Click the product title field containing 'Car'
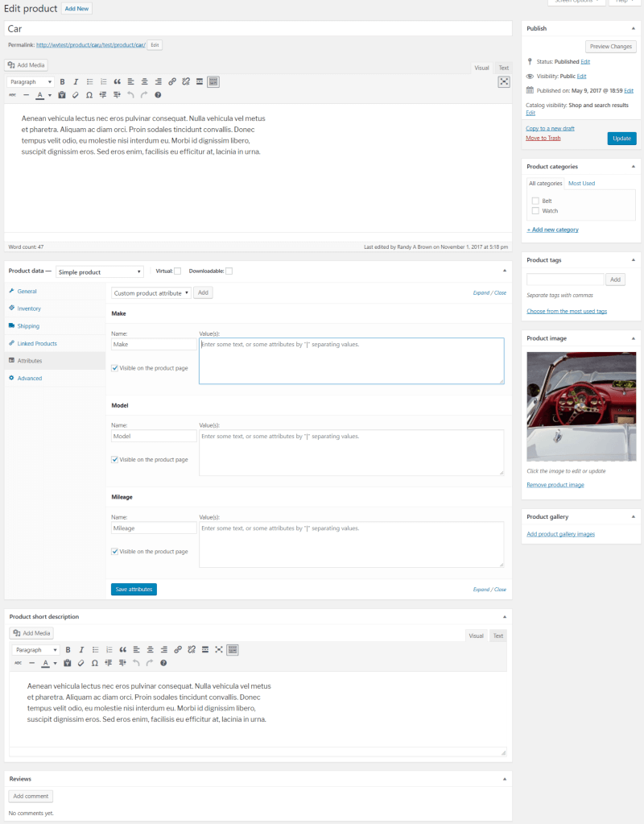This screenshot has width=644, height=824. pyautogui.click(x=258, y=29)
